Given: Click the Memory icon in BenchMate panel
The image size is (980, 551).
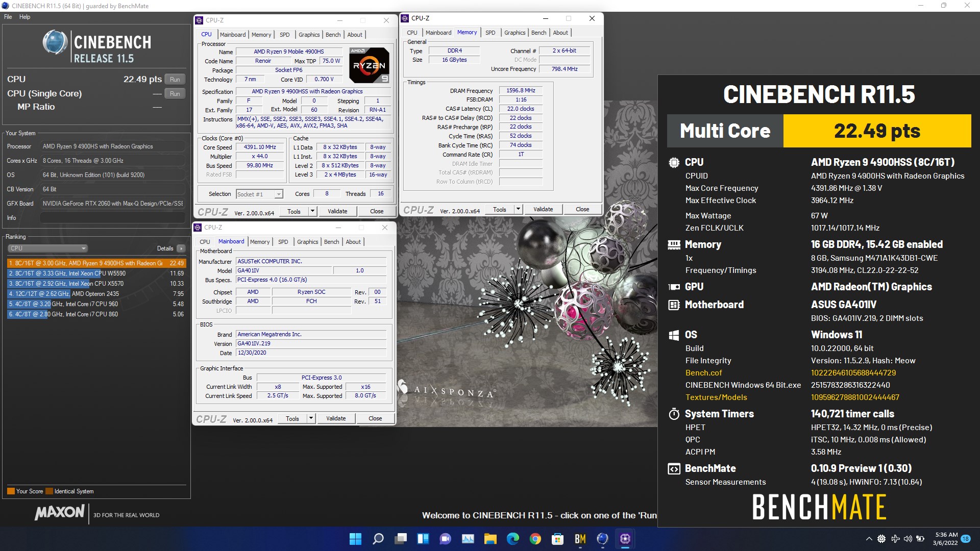Looking at the screenshot, I should (x=674, y=245).
